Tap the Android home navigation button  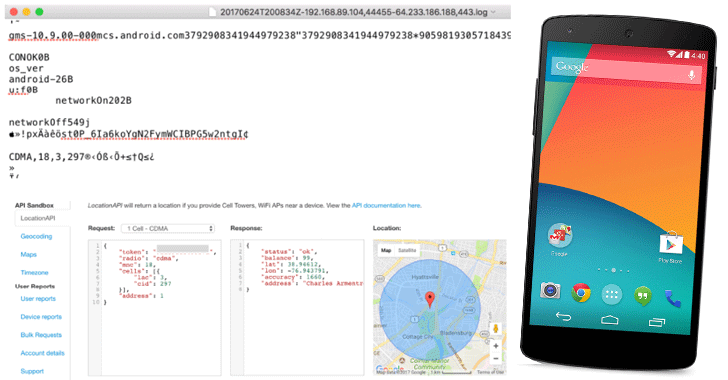tap(610, 319)
